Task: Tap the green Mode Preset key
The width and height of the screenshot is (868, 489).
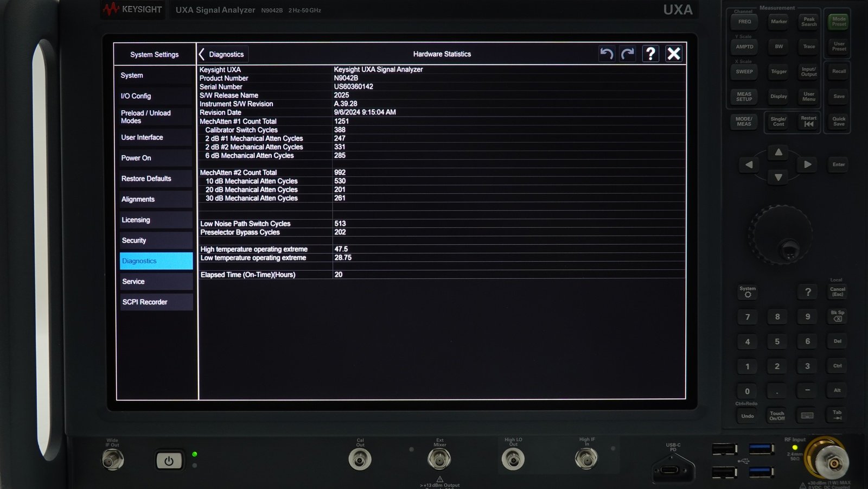Action: point(839,22)
